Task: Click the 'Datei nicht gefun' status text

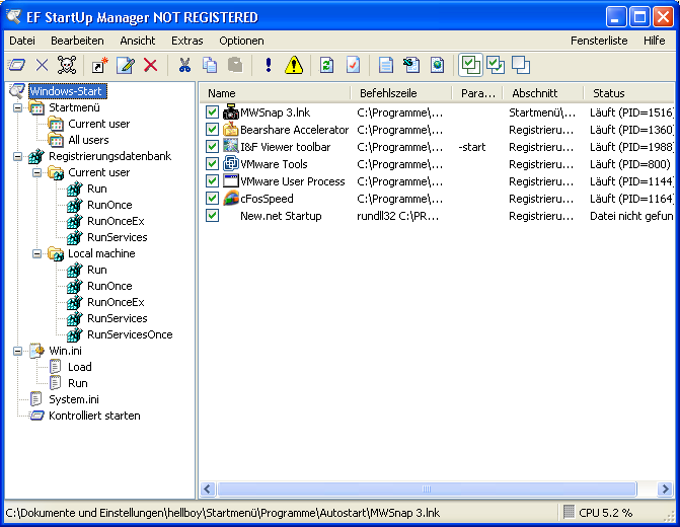Action: click(x=631, y=216)
